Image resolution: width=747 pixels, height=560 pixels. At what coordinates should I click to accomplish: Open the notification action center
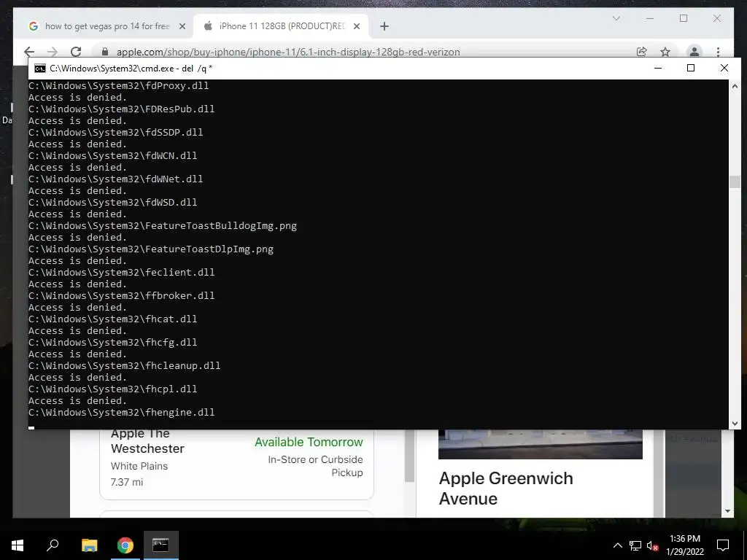point(723,545)
